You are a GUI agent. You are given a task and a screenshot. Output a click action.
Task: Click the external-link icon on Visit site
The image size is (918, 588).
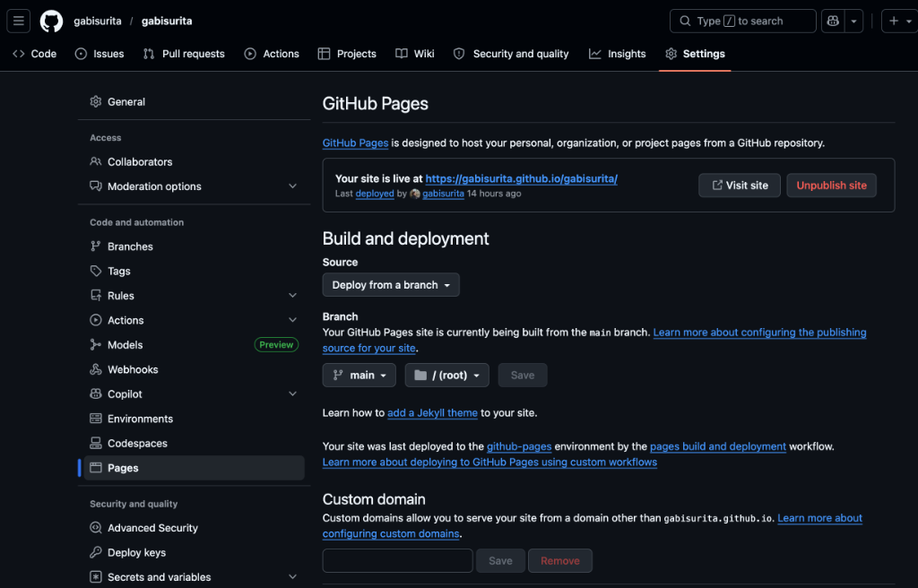pyautogui.click(x=716, y=186)
